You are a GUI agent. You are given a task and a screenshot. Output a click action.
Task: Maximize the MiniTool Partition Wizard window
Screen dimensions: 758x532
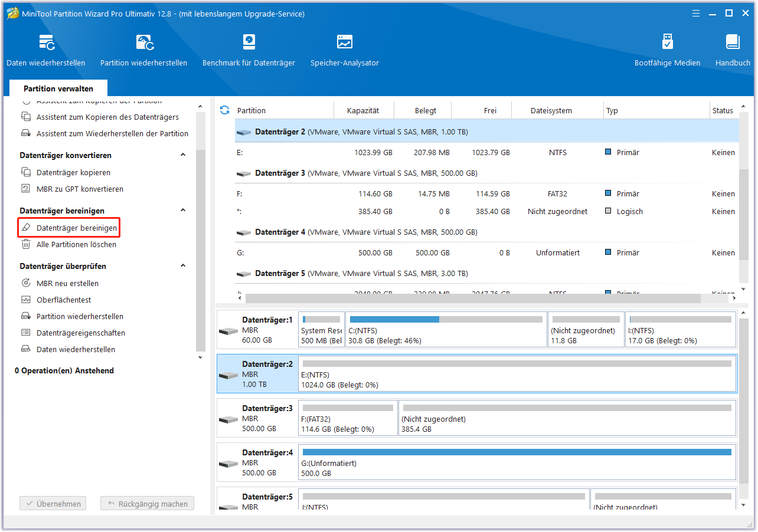tap(728, 12)
